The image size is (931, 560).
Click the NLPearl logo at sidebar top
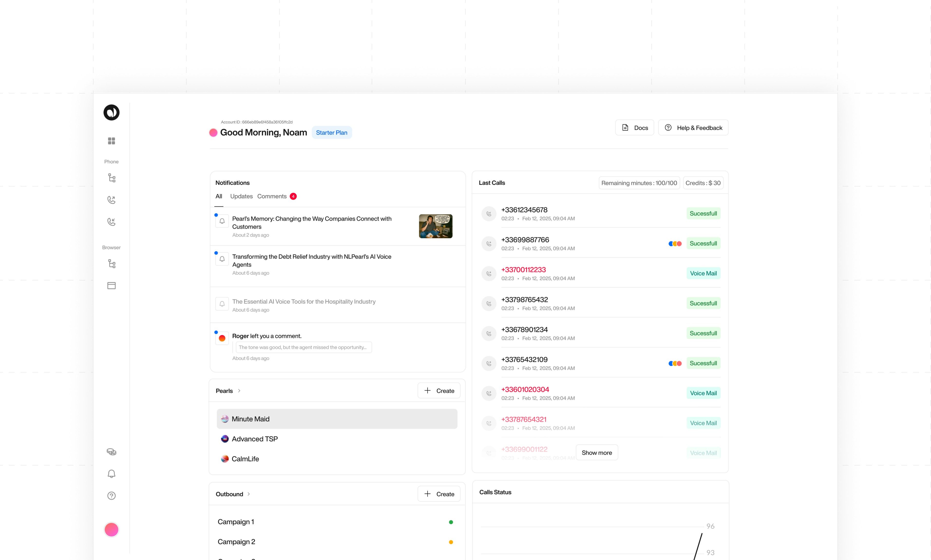click(x=111, y=112)
